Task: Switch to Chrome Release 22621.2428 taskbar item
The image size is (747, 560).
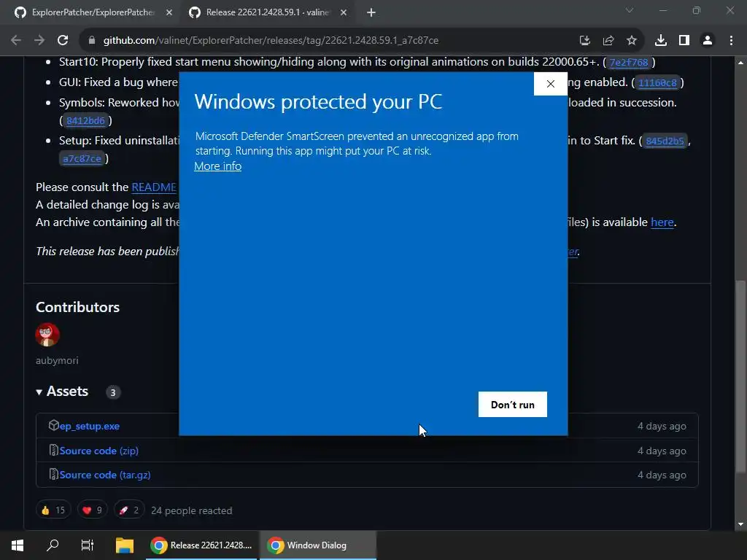Action: [x=201, y=545]
